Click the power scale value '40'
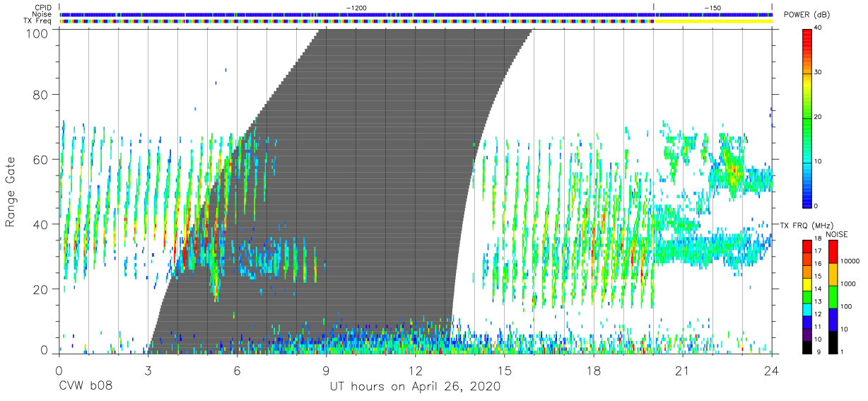Screen dimensions: 868x401 (x=819, y=28)
